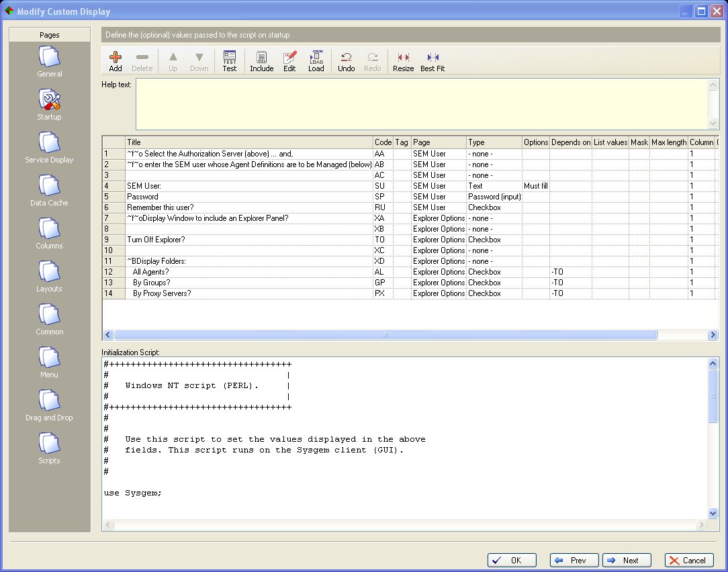Select the Drag and Drop page
Screen dimensions: 728x572
point(50,405)
